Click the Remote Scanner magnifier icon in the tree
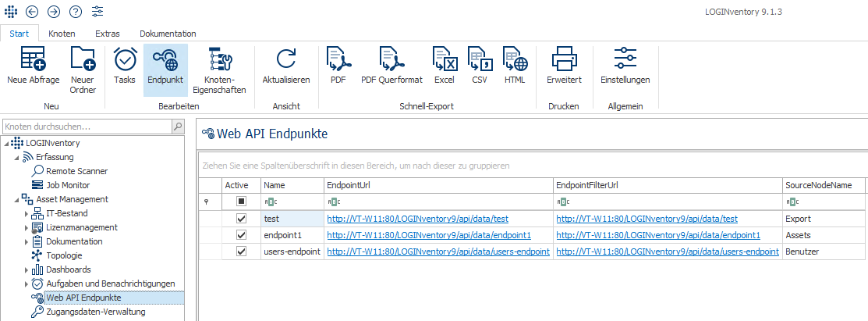The width and height of the screenshot is (868, 321). [x=37, y=171]
